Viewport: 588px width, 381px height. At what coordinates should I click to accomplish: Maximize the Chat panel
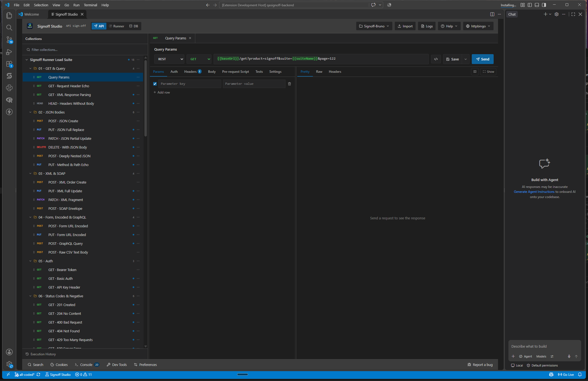click(573, 14)
